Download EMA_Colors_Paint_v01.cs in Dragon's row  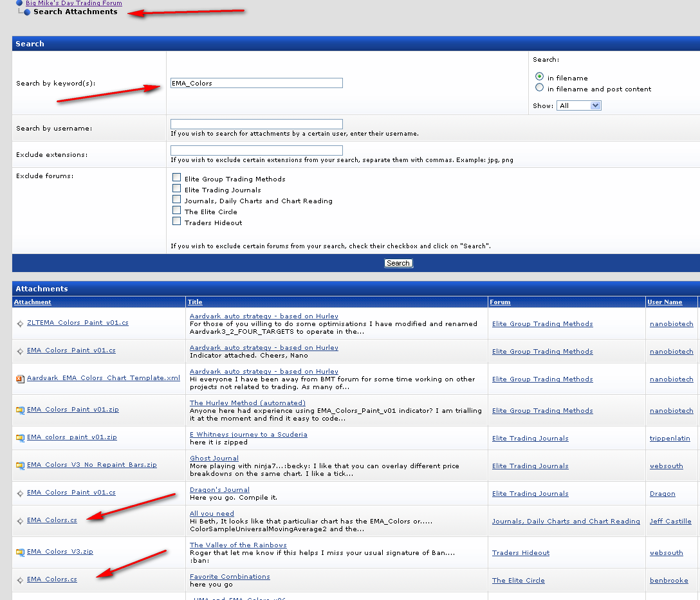tap(71, 493)
